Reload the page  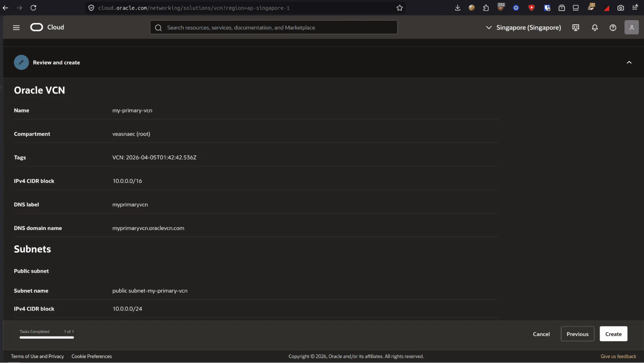pyautogui.click(x=33, y=8)
